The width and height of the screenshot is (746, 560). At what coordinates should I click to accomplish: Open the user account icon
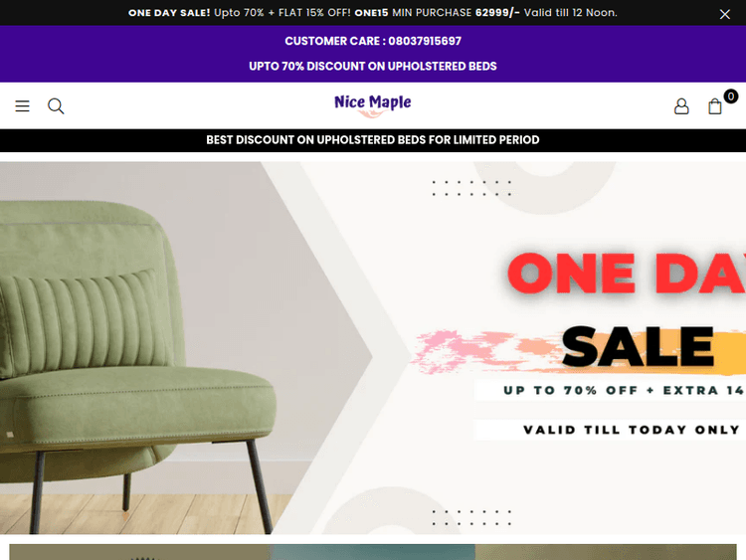[681, 106]
